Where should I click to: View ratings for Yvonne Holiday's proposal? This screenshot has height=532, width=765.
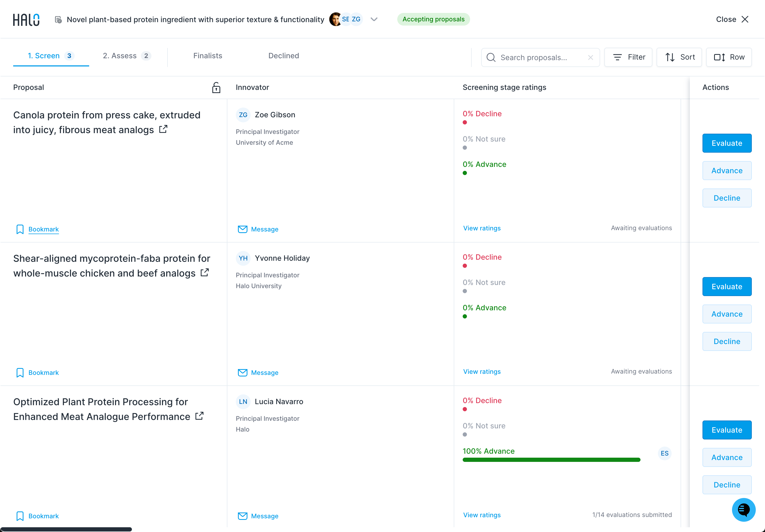point(482,372)
